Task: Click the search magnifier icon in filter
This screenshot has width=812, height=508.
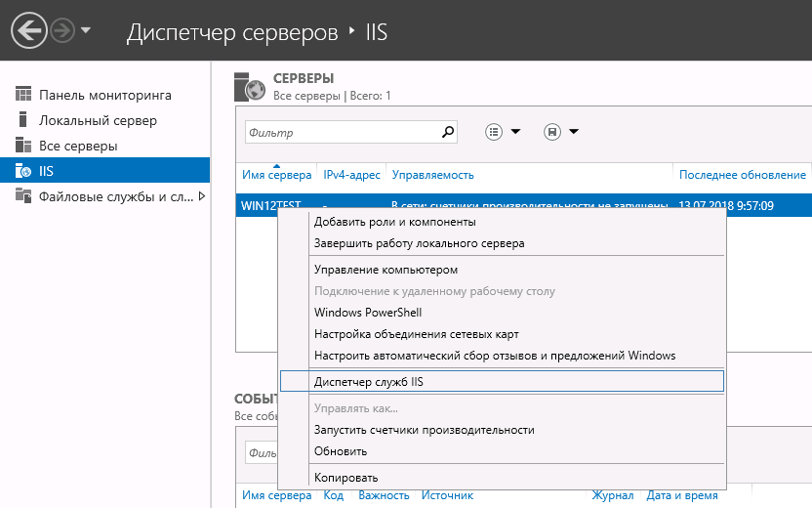Action: tap(449, 132)
